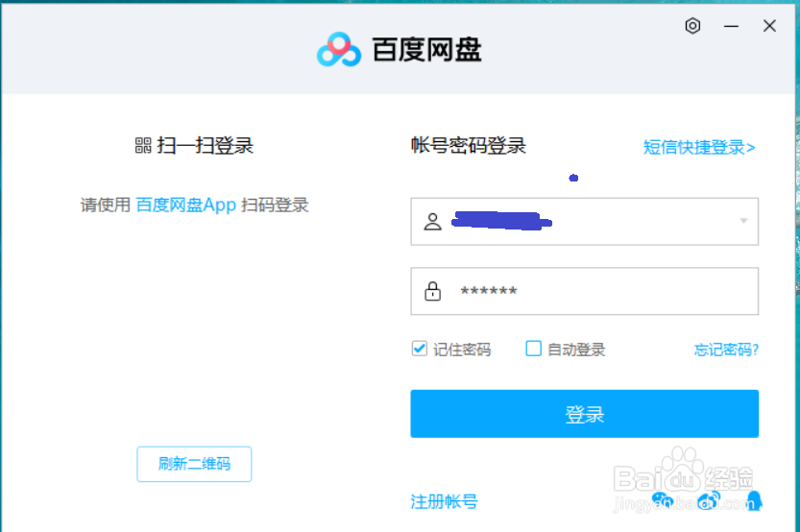Image resolution: width=800 pixels, height=532 pixels.
Task: Open settings via the hexagon gear icon
Action: pyautogui.click(x=692, y=26)
